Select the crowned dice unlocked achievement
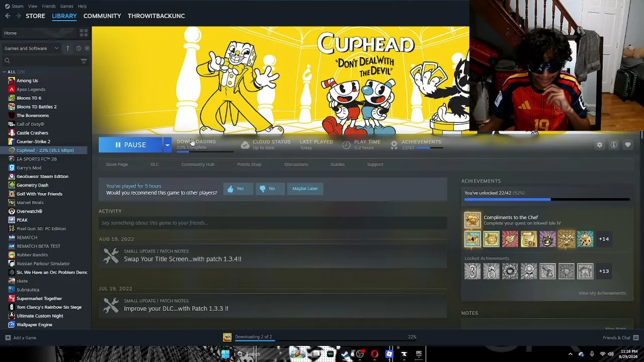The height and width of the screenshot is (362, 644). (585, 239)
